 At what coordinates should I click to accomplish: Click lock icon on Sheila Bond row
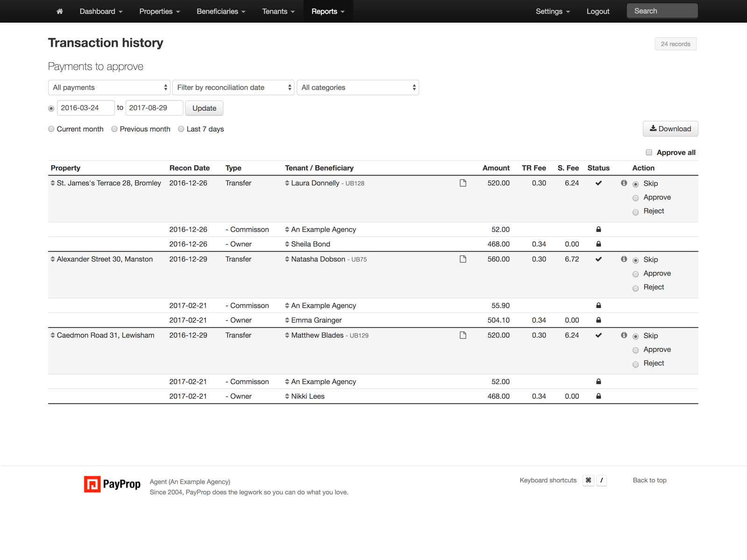point(599,244)
